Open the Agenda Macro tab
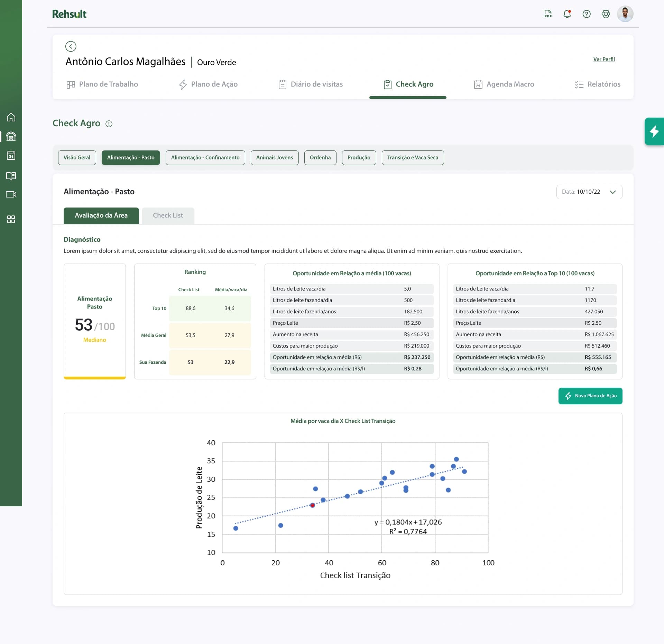 [x=504, y=84]
